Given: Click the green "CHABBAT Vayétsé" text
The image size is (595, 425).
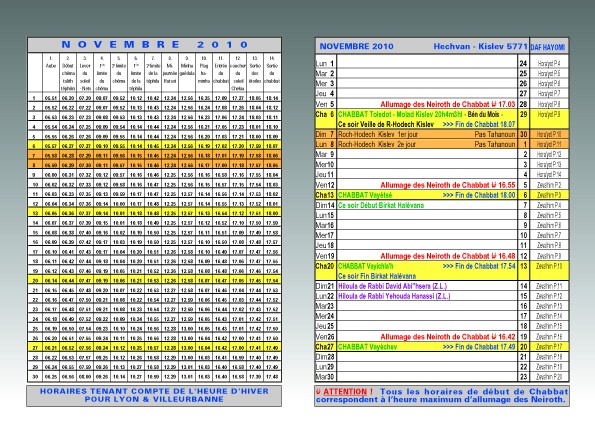Looking at the screenshot, I should (365, 195).
